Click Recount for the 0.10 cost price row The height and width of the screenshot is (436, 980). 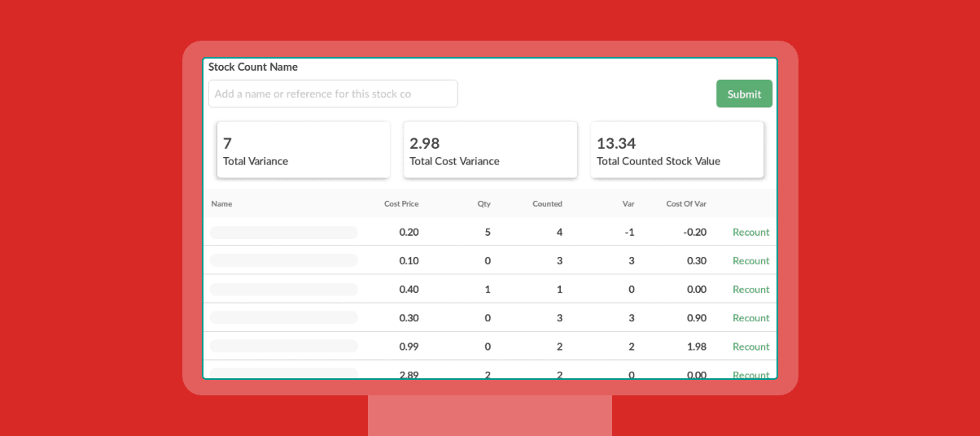pos(750,260)
